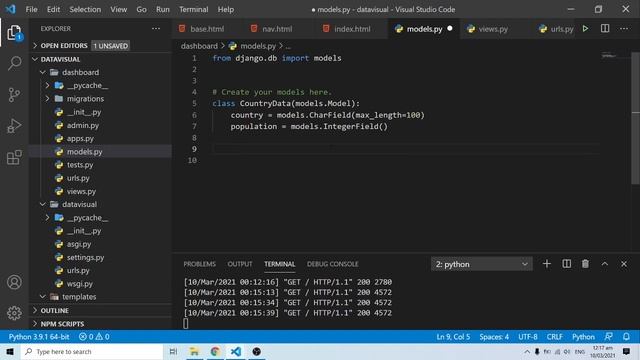Open the File menu

(31, 9)
